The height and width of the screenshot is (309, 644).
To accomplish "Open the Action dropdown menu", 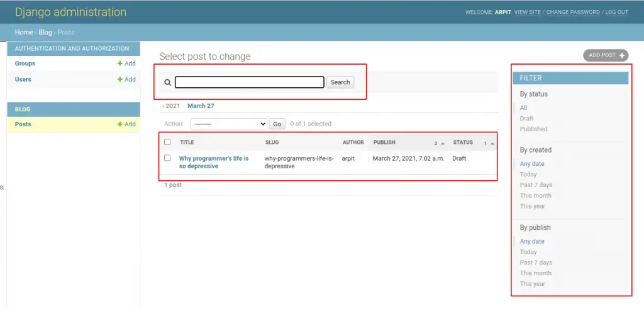I will coord(229,124).
